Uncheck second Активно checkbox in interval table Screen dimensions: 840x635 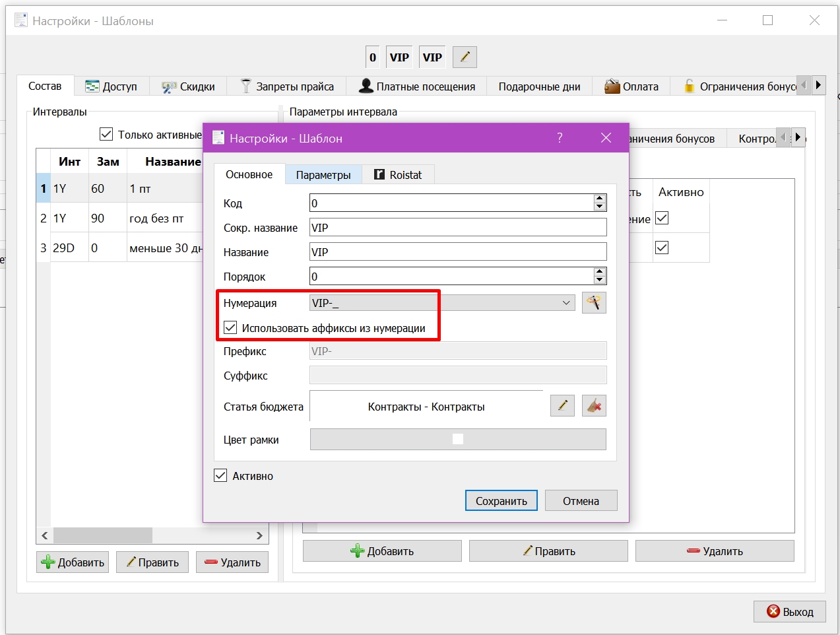tap(662, 248)
